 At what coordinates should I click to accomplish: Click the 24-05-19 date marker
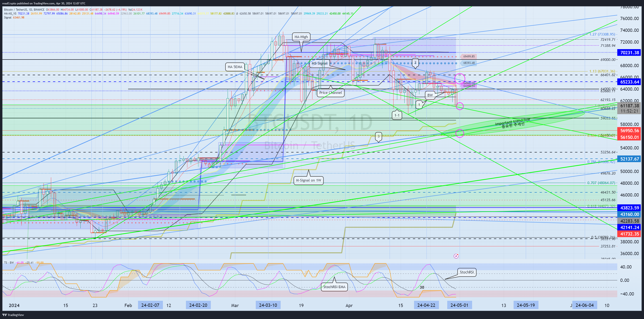point(526,305)
